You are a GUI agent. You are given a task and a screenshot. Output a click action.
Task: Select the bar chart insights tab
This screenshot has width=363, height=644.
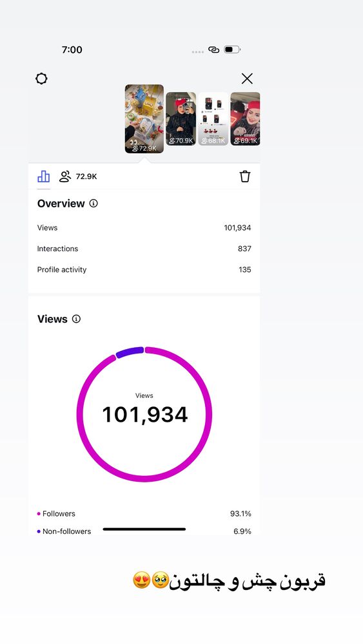coord(44,176)
